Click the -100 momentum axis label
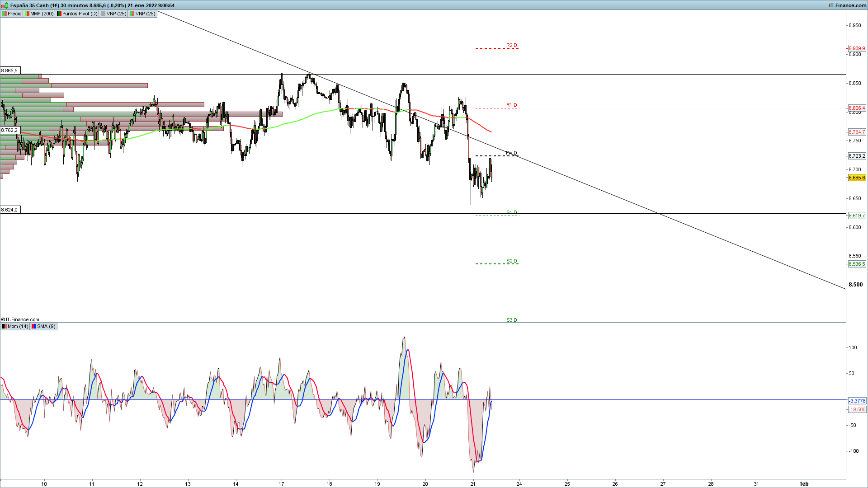This screenshot has height=488, width=868. (x=854, y=451)
